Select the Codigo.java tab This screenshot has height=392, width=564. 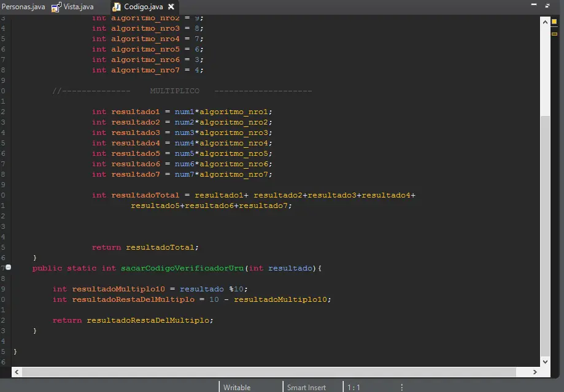(143, 7)
